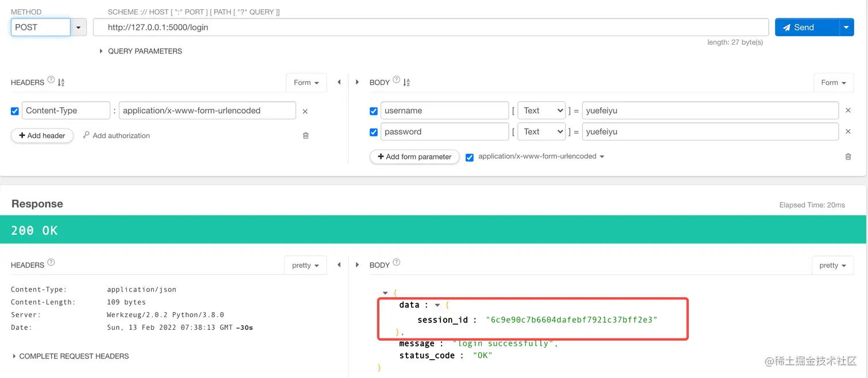Uncheck the username parameter checkbox
Screen dimensions: 868x378
click(374, 111)
